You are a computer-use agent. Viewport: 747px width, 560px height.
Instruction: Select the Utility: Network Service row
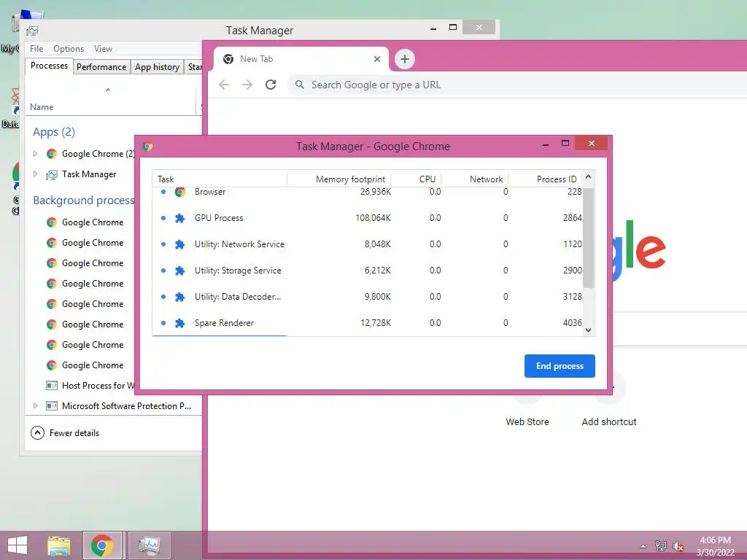368,244
